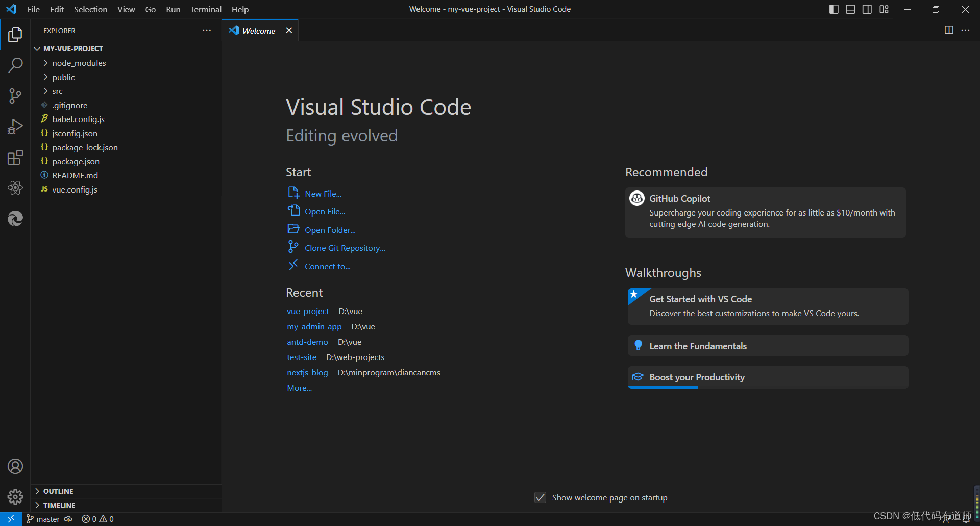The height and width of the screenshot is (526, 980).
Task: Open the Explorer view in activity bar
Action: (x=15, y=35)
